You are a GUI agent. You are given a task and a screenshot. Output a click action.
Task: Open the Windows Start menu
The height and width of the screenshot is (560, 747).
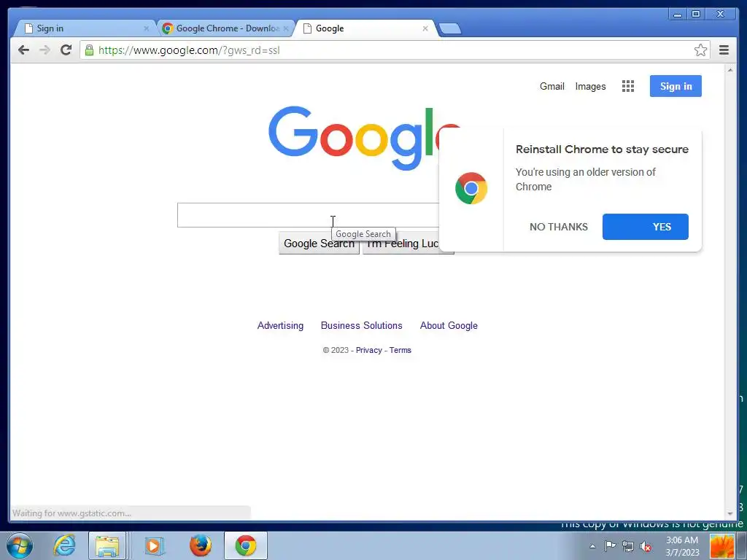coord(20,545)
